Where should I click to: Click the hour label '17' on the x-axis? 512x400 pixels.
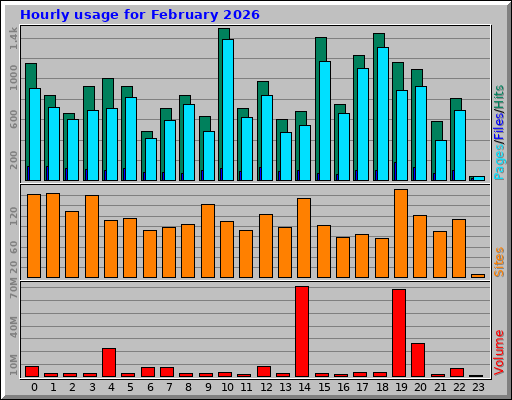coord(363,387)
